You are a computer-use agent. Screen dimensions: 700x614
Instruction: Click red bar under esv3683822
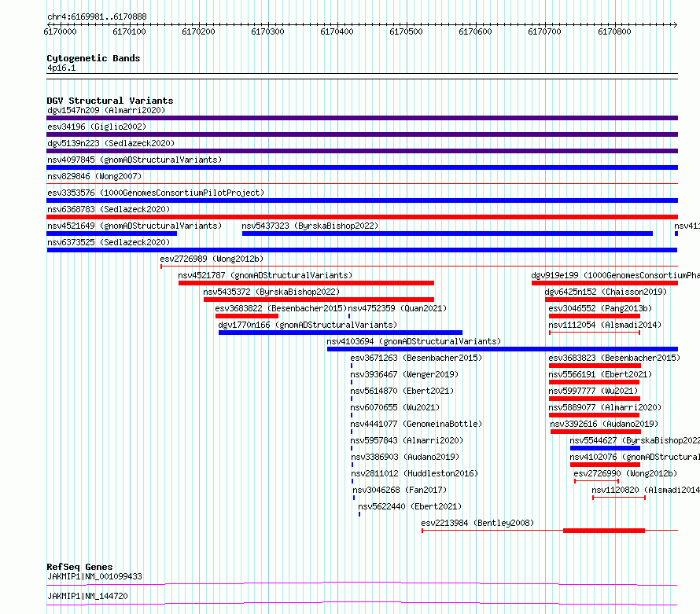[x=247, y=316]
